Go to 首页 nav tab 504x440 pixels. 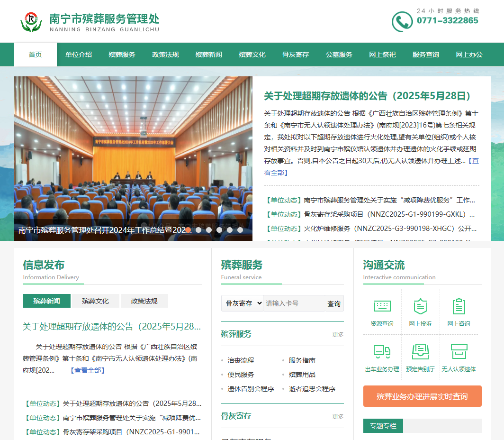tap(36, 55)
